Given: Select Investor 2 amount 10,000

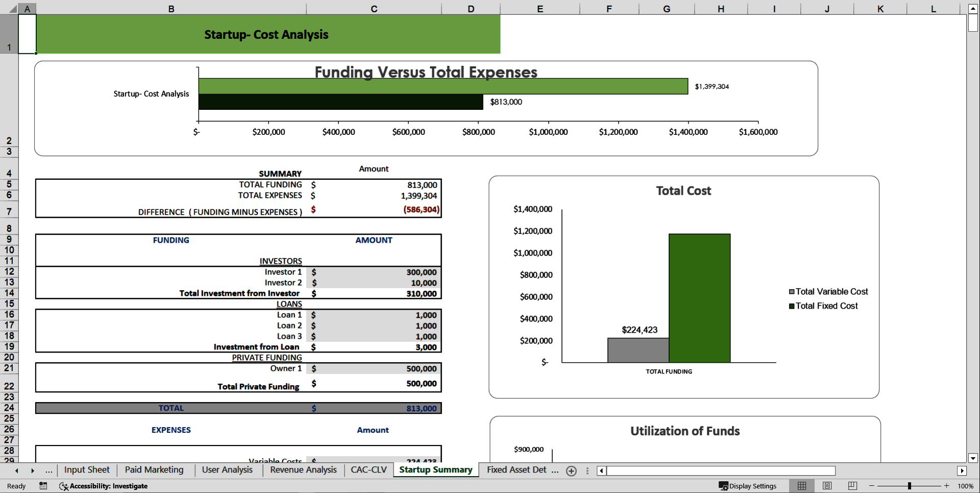Looking at the screenshot, I should [374, 283].
